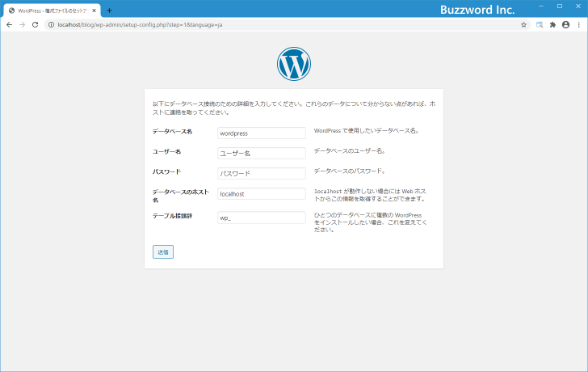
Task: Click the パスワード label
Action: (x=166, y=172)
